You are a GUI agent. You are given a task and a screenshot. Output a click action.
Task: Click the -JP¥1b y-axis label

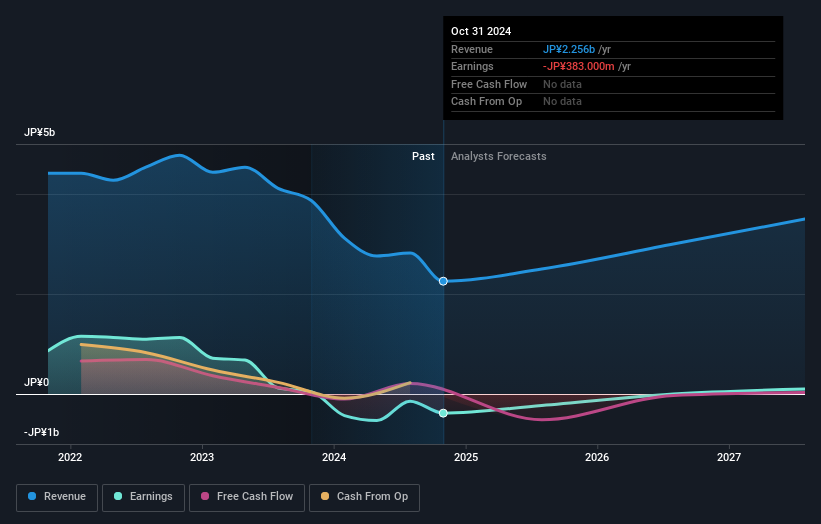(41, 432)
